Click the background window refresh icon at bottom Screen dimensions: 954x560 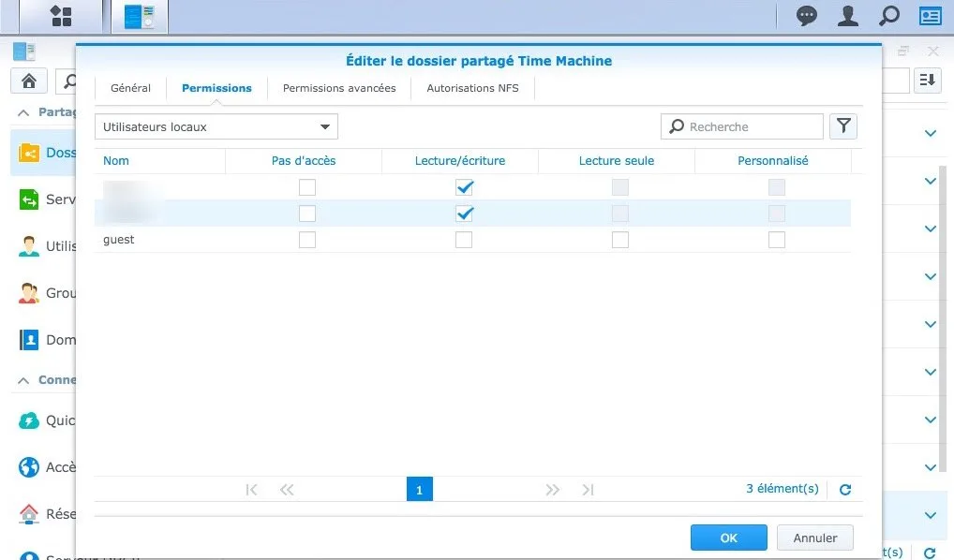[x=930, y=553]
